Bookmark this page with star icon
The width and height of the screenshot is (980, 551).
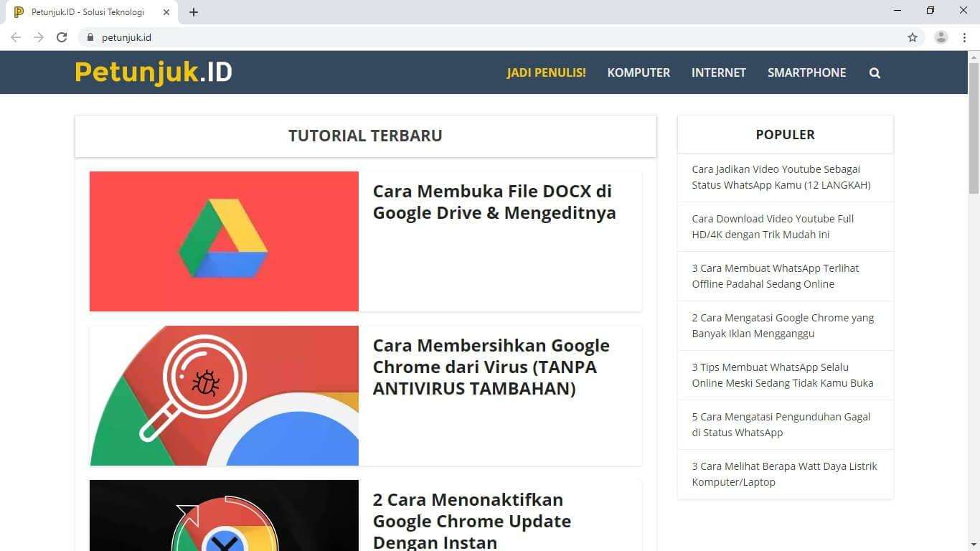[x=913, y=37]
